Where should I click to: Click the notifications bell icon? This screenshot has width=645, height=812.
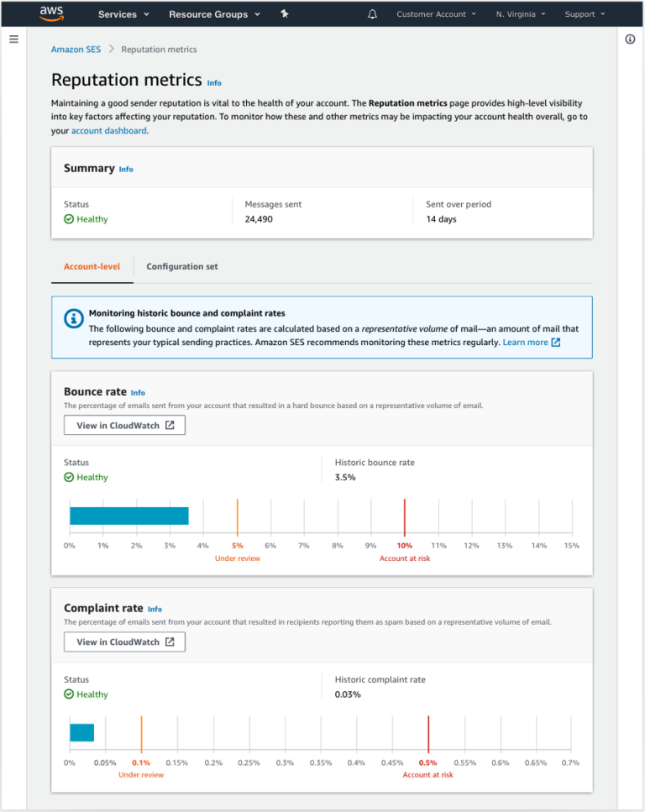point(372,13)
